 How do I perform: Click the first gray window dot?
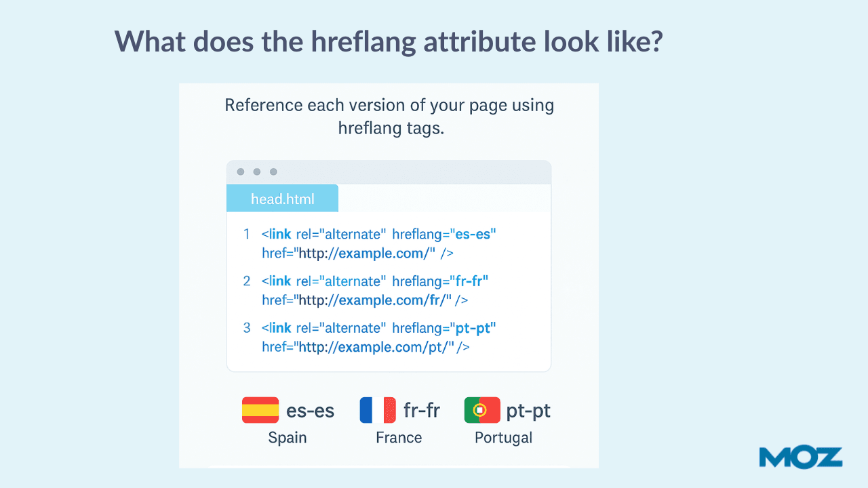241,172
